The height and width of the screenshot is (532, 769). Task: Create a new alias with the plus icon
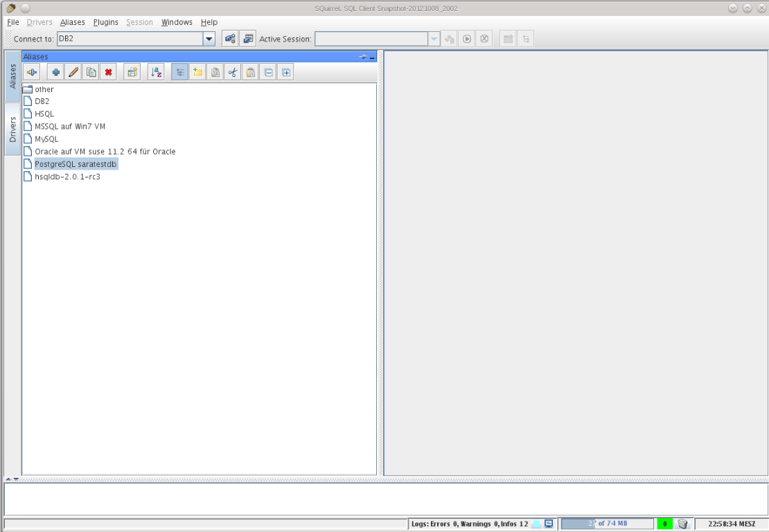point(57,71)
